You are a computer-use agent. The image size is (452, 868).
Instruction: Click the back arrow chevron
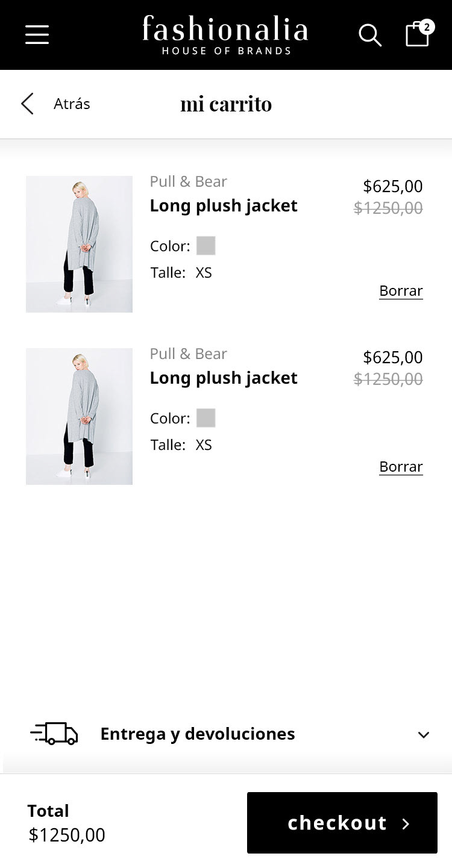[x=27, y=104]
